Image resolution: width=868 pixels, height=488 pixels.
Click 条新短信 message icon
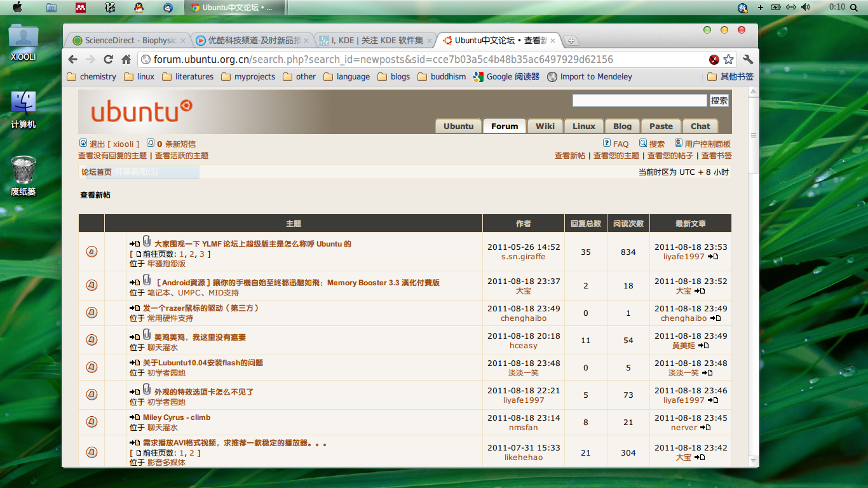[151, 144]
